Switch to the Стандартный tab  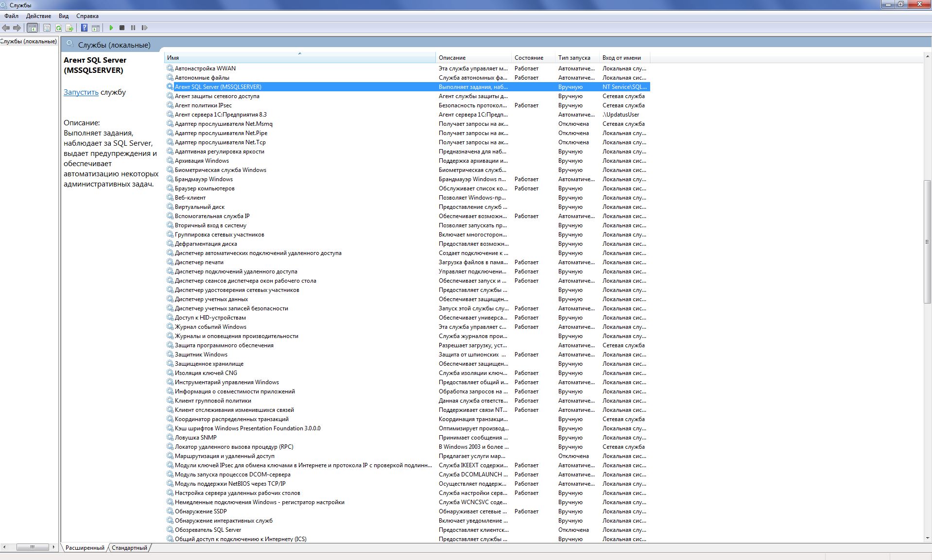click(129, 548)
